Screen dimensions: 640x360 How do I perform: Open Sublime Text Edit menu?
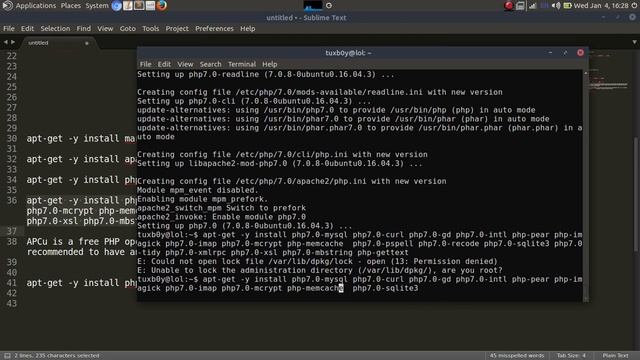27,29
